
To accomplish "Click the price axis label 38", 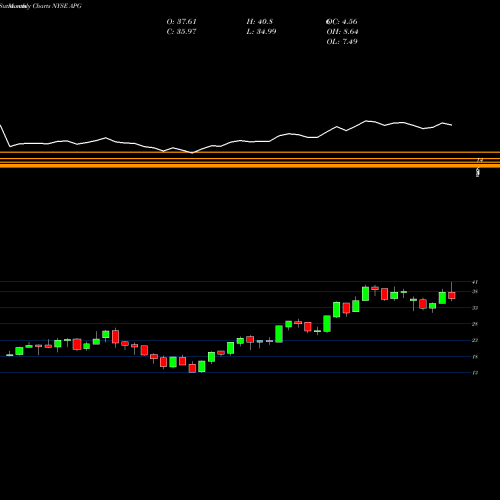I will [475, 292].
